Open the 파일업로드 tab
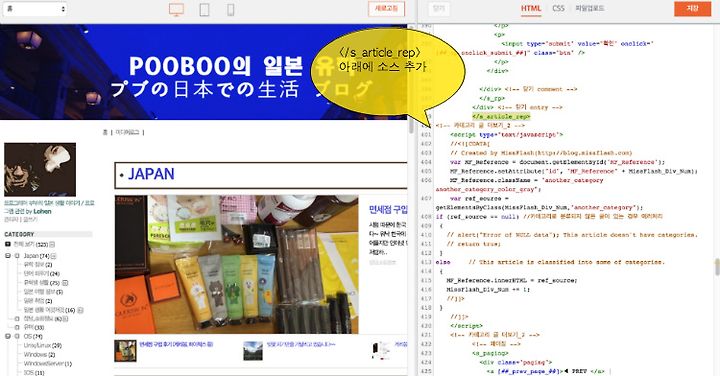The image size is (720, 376). pyautogui.click(x=590, y=8)
